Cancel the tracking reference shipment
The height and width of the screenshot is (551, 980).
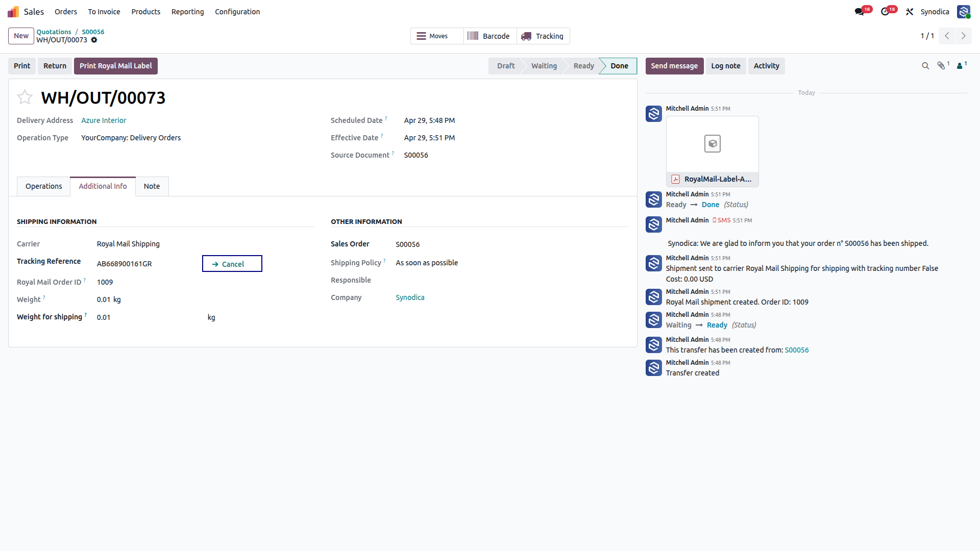[232, 264]
